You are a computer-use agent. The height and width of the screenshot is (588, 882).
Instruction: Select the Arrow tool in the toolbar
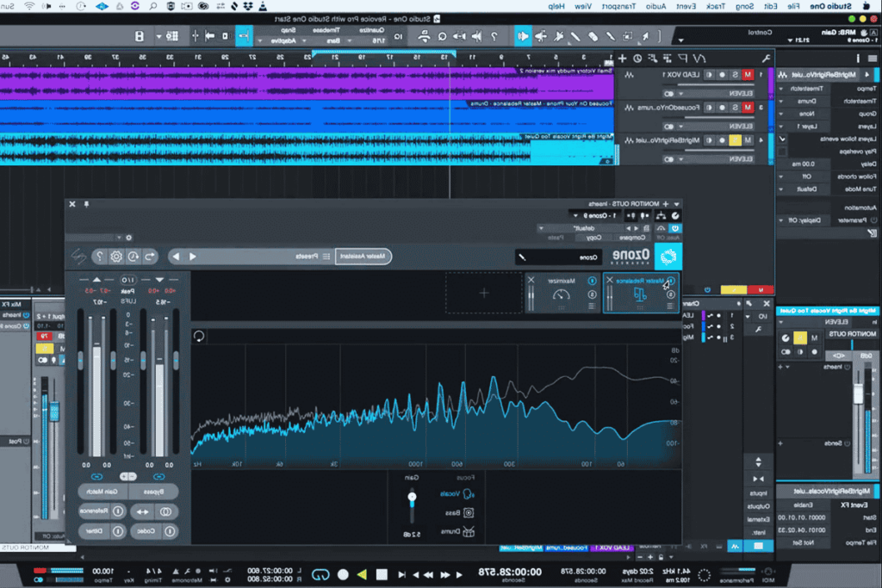[x=645, y=36]
